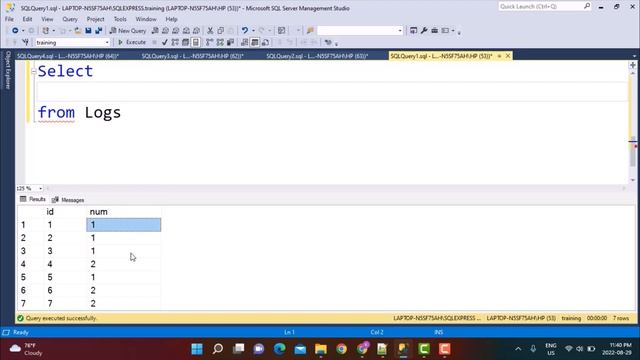
Task: Click the 'num' column header
Action: (x=123, y=212)
